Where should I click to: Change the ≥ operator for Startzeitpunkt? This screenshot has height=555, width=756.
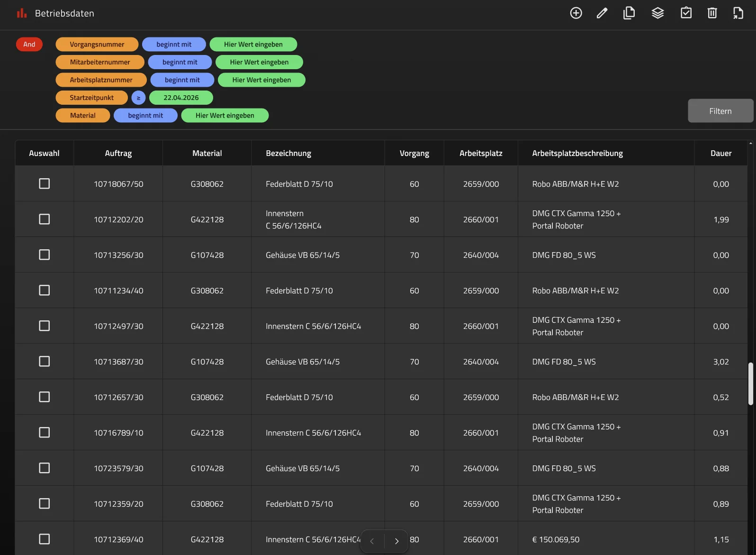coord(138,98)
